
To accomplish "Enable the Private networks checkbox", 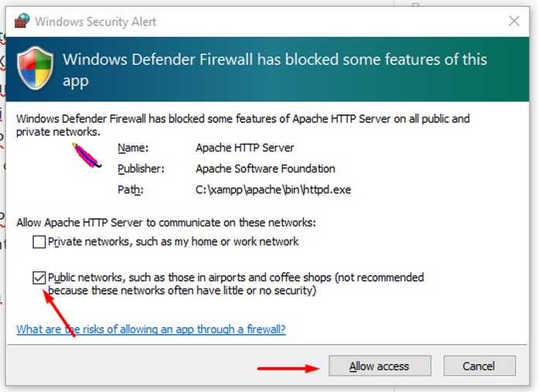I will pos(39,242).
